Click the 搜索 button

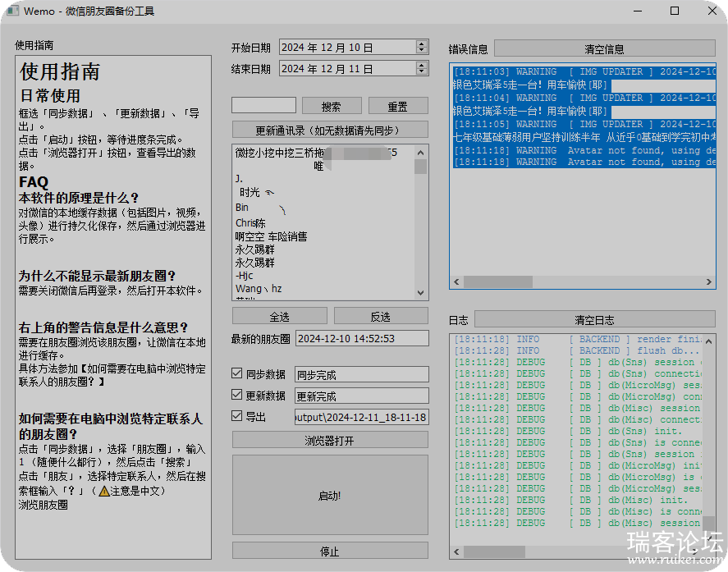pos(332,107)
